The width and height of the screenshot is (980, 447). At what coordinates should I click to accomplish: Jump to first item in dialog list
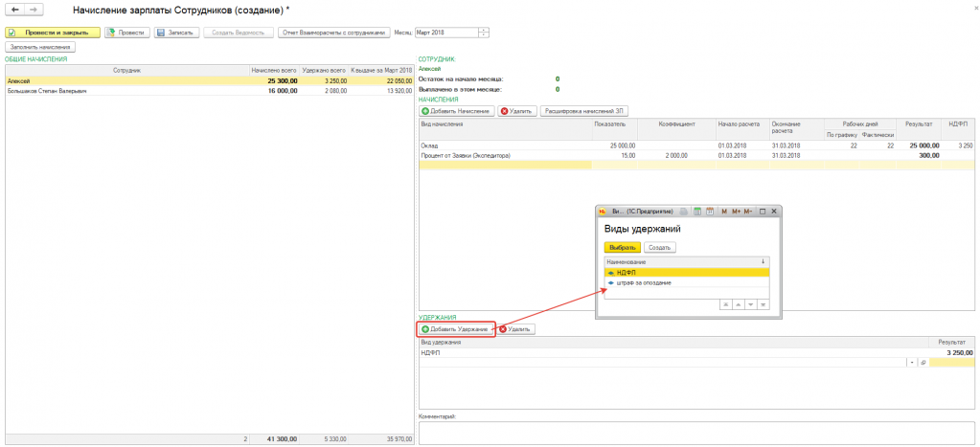click(726, 304)
